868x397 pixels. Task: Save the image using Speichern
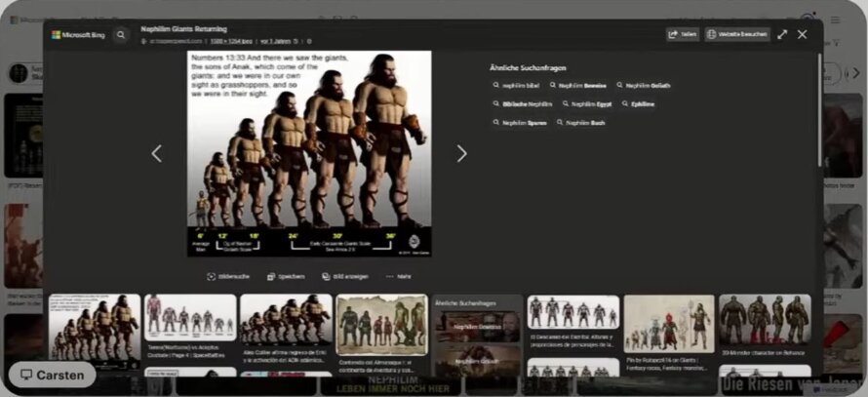click(x=286, y=276)
